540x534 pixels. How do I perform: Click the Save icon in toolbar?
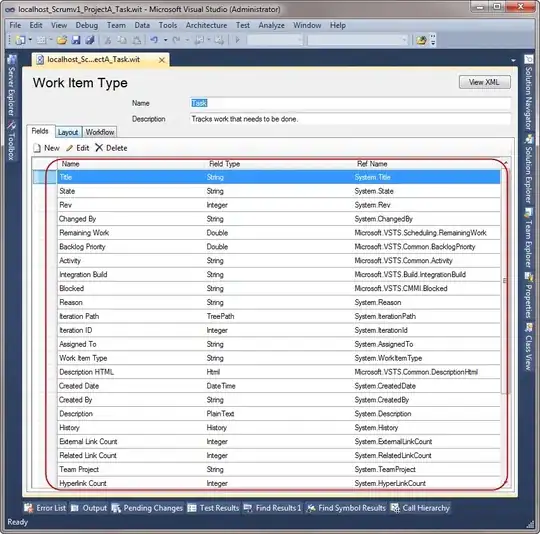click(x=76, y=40)
